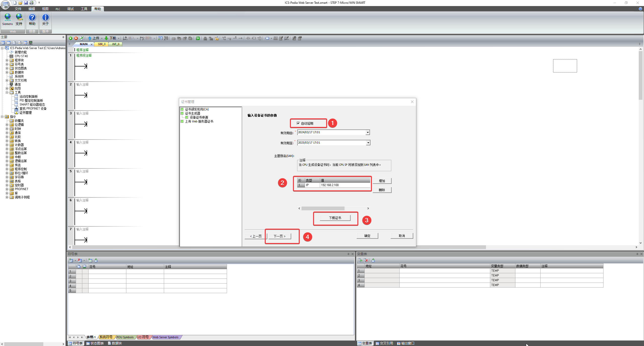
Task: Click checkbox beside 上传 Web 服务器证书
Action: (x=182, y=121)
